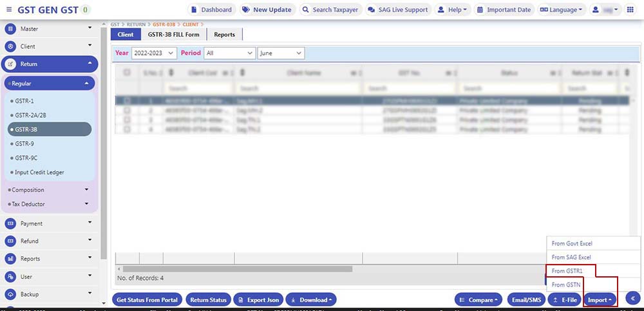Switch to the GSTR-3B FILL Form tab
Image resolution: width=644 pixels, height=311 pixels.
coord(173,34)
